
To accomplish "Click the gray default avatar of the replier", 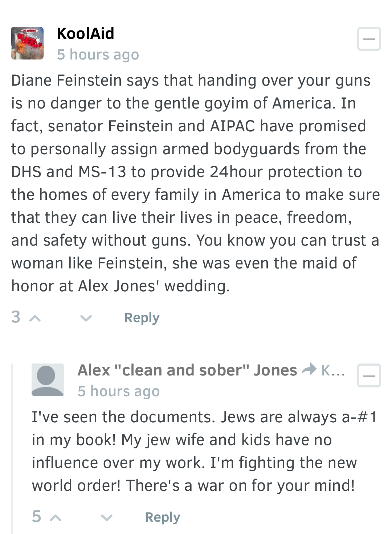I will point(48,380).
